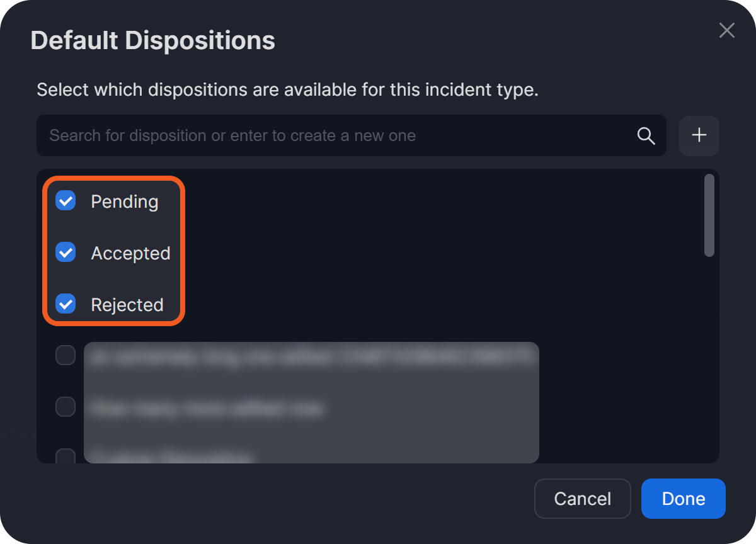Uncheck the Pending disposition checkbox
Screen dimensions: 756x544
click(66, 201)
